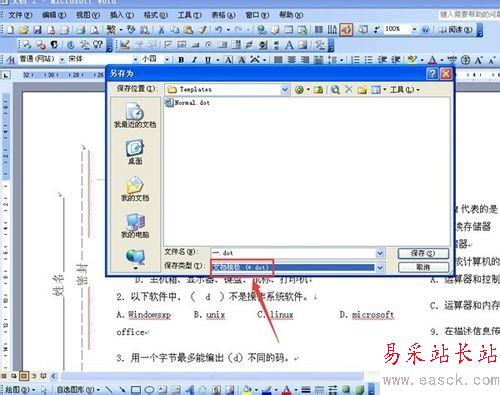Click the Cut scissors icon

coord(161,30)
